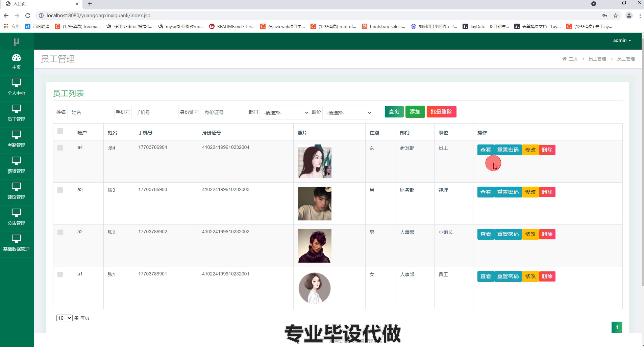This screenshot has height=347, width=644.
Task: Click 修改 for employee 张4
Action: [530, 150]
